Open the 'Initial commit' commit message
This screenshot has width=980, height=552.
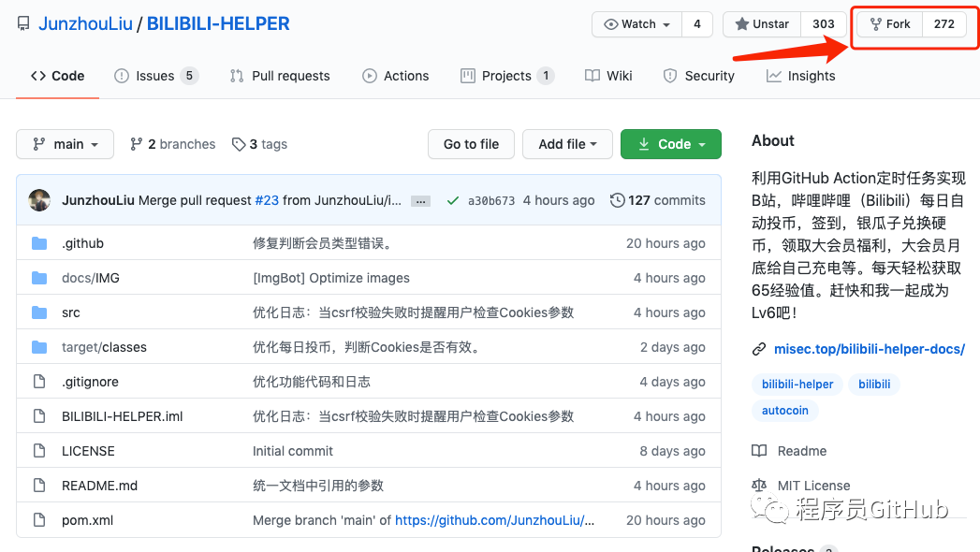tap(292, 451)
